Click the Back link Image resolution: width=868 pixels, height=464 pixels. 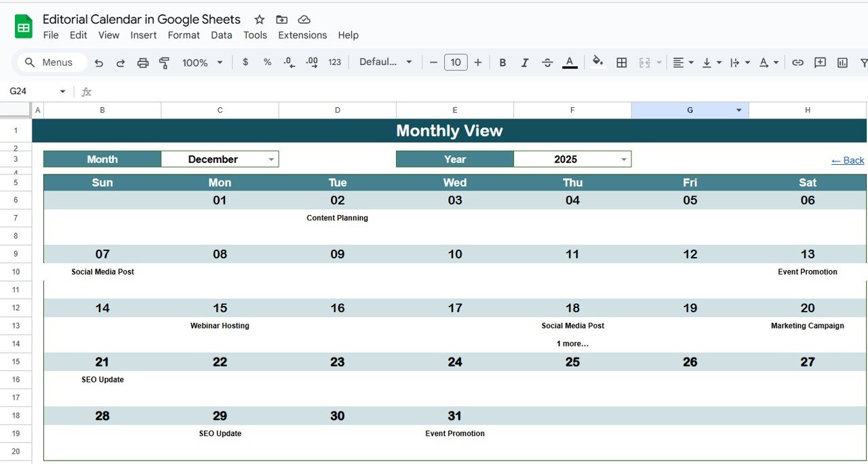pyautogui.click(x=848, y=160)
